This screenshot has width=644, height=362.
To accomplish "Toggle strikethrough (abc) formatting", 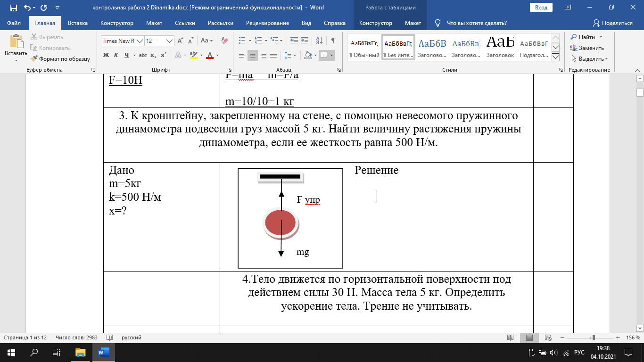I will pyautogui.click(x=143, y=55).
